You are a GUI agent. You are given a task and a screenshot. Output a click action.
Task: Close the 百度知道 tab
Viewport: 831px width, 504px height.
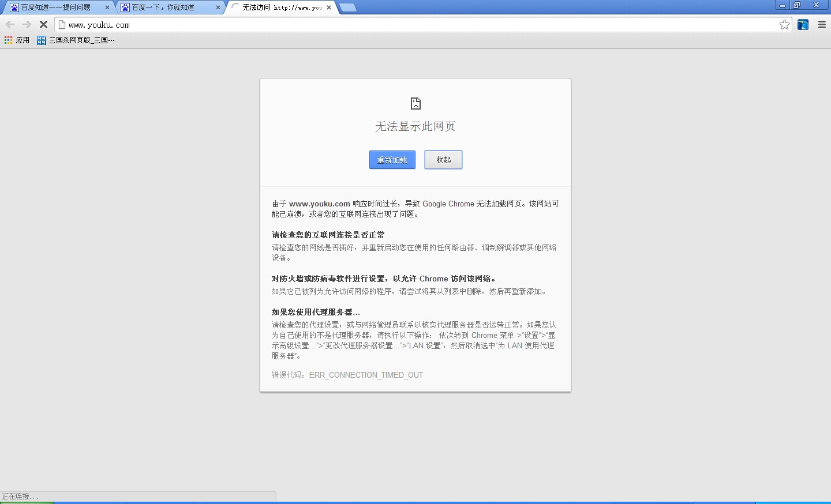[107, 7]
